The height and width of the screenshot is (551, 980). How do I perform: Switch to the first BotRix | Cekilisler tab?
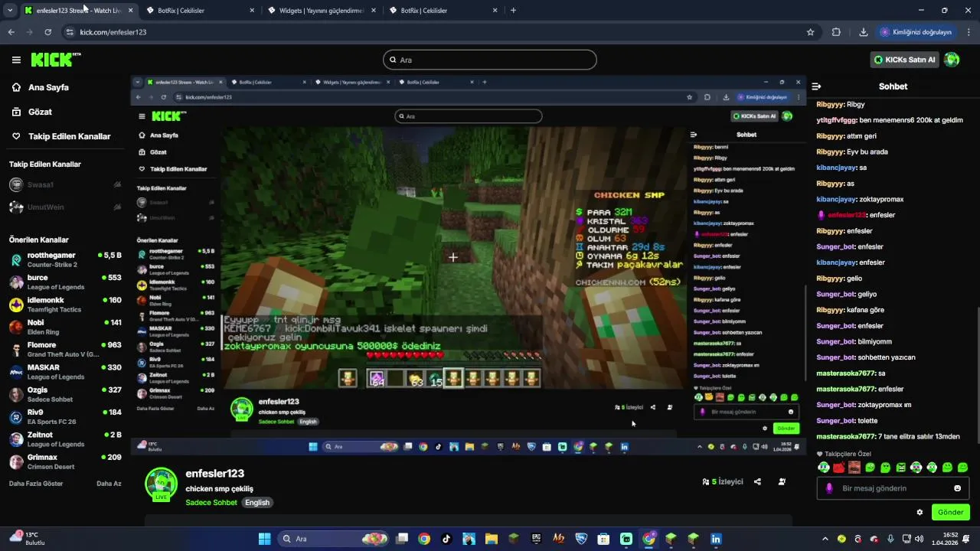click(201, 11)
